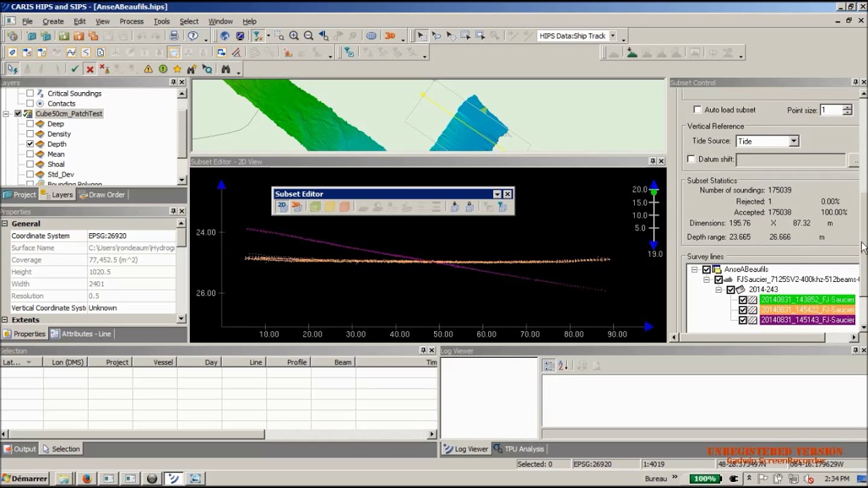This screenshot has width=868, height=488.
Task: Click the red cube in Subset Editor
Action: [x=344, y=207]
